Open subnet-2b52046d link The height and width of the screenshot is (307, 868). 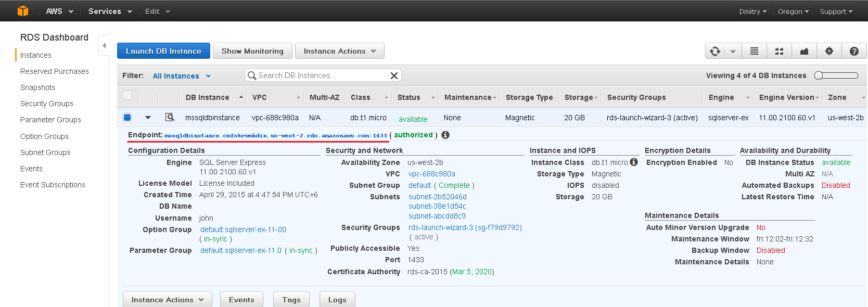tap(438, 197)
